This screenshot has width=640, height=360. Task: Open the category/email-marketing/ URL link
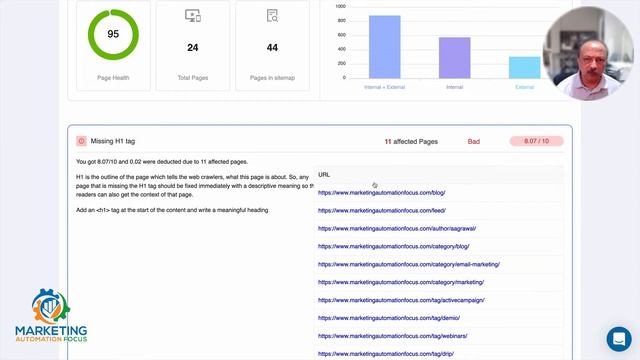coord(409,264)
